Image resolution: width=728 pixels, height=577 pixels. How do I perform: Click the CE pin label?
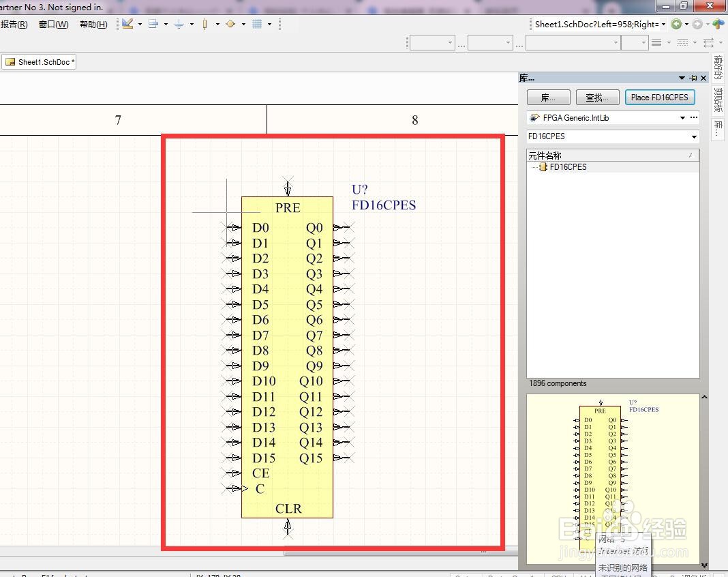(x=260, y=473)
